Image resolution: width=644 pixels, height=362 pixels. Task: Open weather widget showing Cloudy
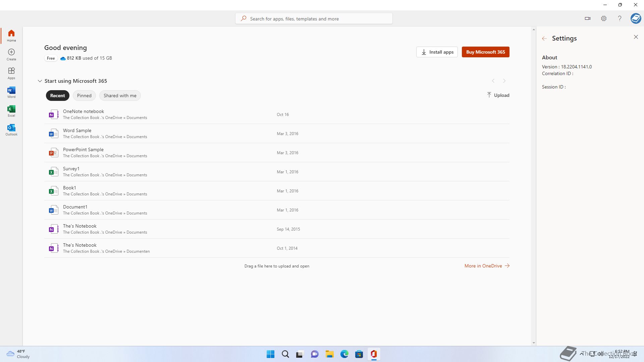(18, 354)
